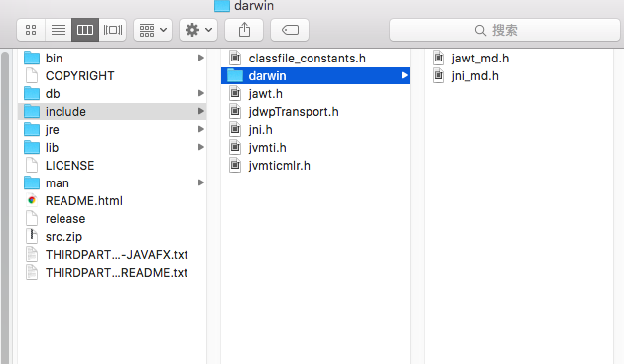This screenshot has height=364, width=624.
Task: Select the release file name
Action: click(x=65, y=219)
